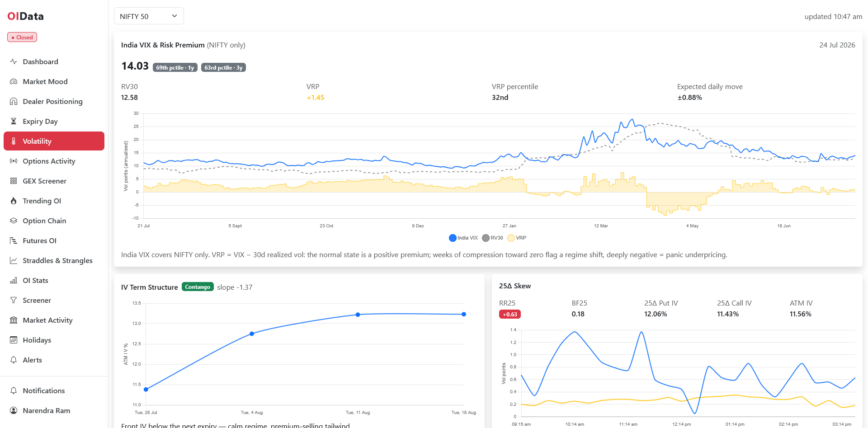
Task: Click the Volatility thermometer icon
Action: (x=14, y=141)
